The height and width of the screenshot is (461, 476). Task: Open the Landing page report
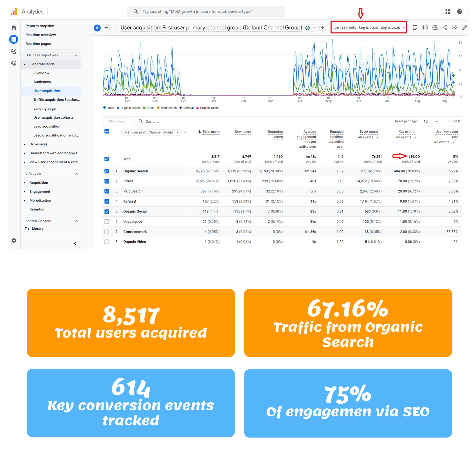pos(44,108)
